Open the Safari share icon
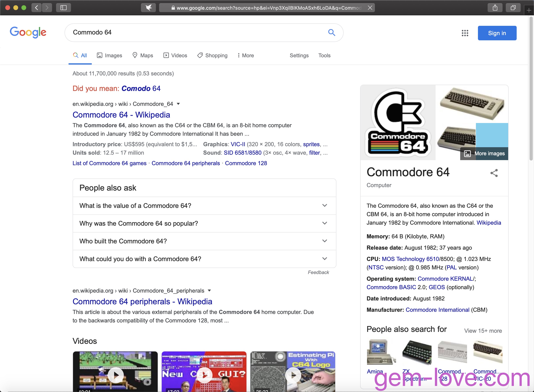Viewport: 534px width, 392px height. tap(495, 8)
